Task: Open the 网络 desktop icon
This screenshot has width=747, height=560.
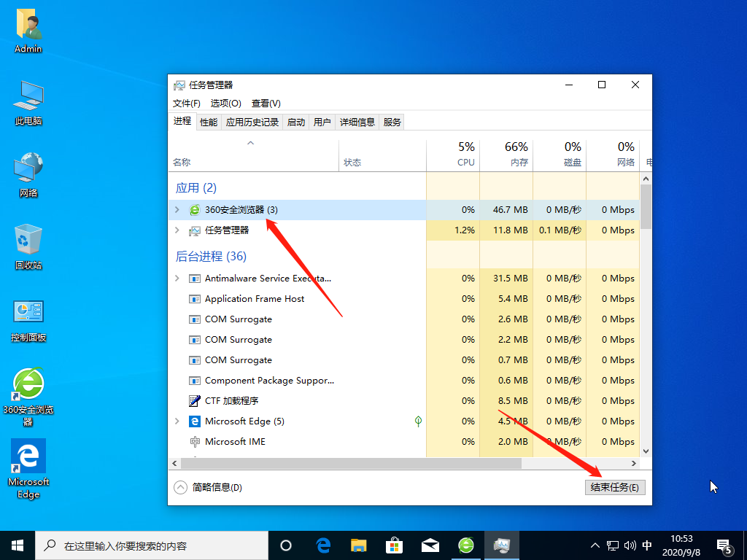Action: (28, 168)
